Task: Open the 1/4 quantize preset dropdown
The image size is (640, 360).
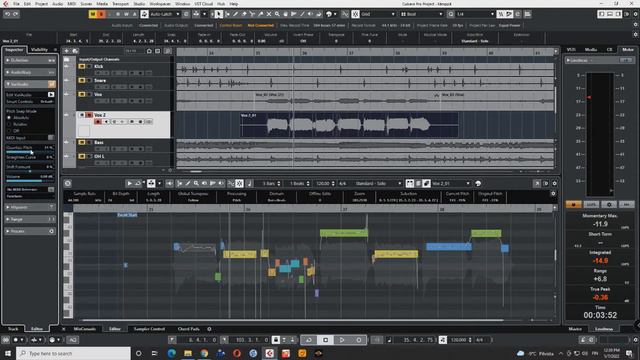Action: (x=475, y=14)
